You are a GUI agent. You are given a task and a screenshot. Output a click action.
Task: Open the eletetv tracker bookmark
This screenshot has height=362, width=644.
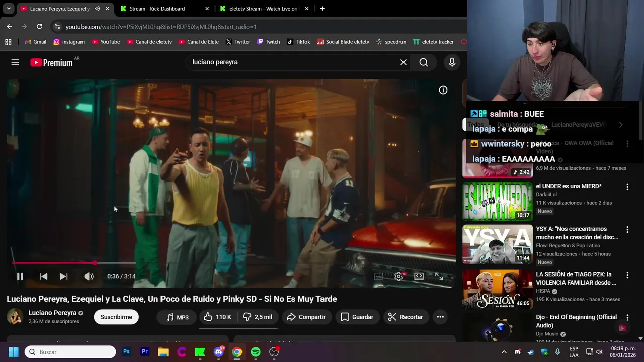point(433,42)
